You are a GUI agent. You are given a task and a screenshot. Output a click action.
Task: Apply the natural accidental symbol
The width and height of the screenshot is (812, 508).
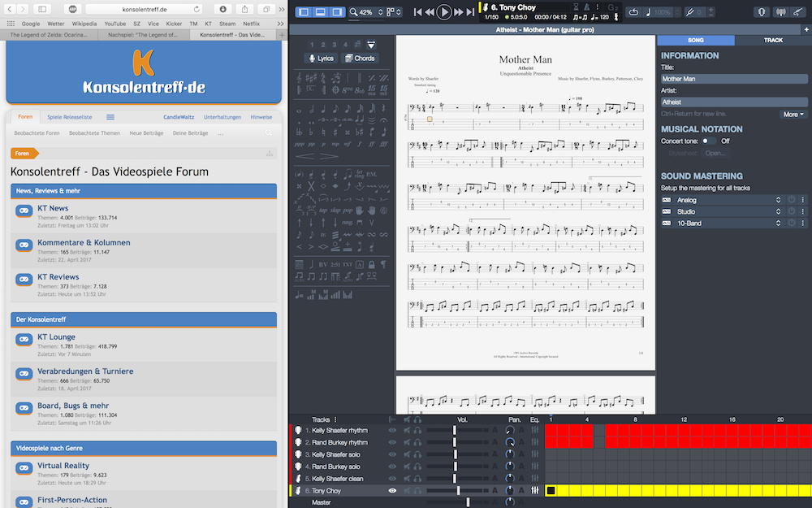[x=323, y=132]
